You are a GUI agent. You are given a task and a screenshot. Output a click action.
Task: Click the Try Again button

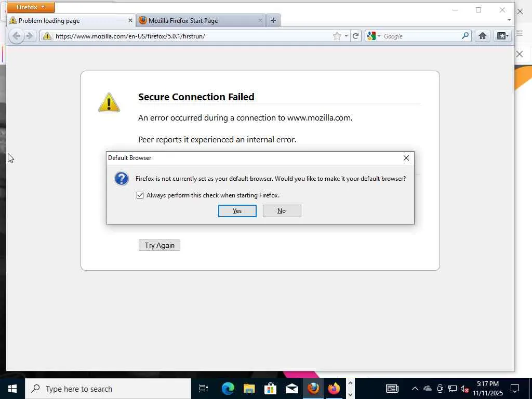click(x=159, y=245)
